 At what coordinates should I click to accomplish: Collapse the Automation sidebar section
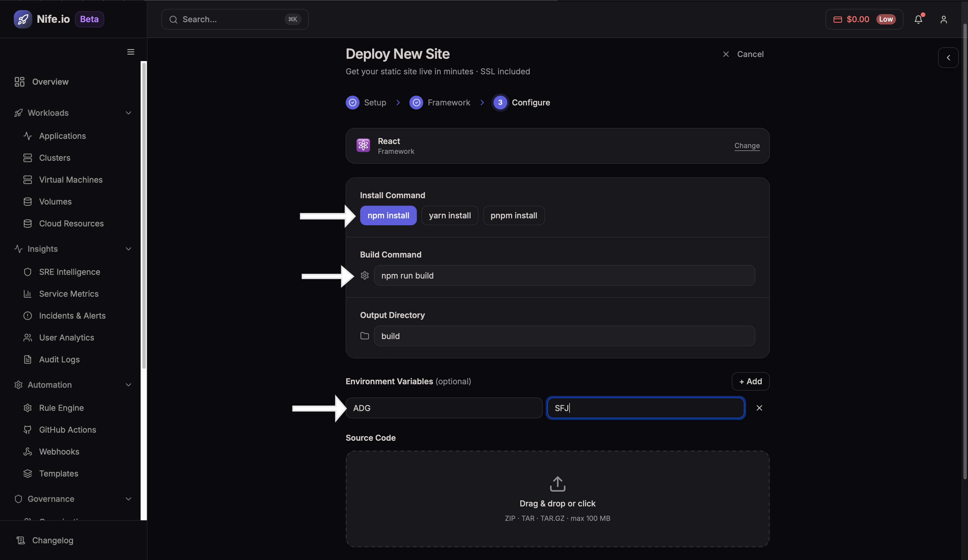[128, 385]
